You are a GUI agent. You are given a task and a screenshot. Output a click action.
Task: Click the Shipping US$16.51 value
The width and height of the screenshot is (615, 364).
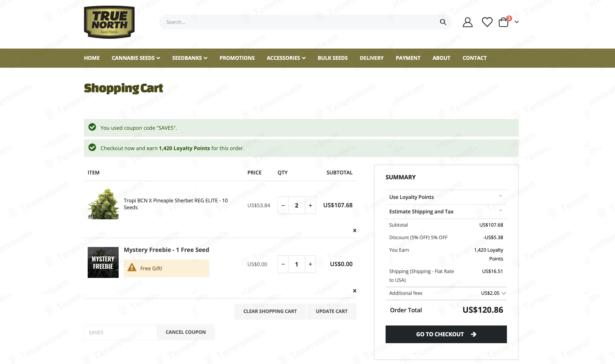[492, 271]
